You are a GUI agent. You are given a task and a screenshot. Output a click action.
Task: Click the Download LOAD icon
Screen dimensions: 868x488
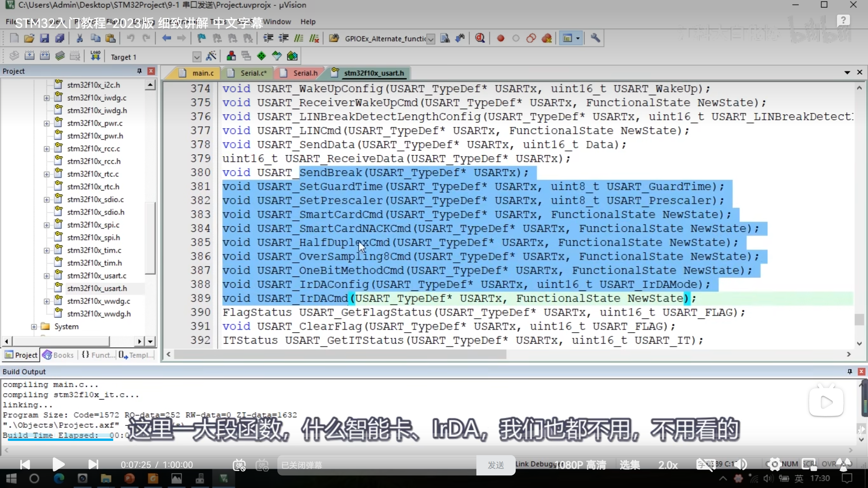pos(95,56)
